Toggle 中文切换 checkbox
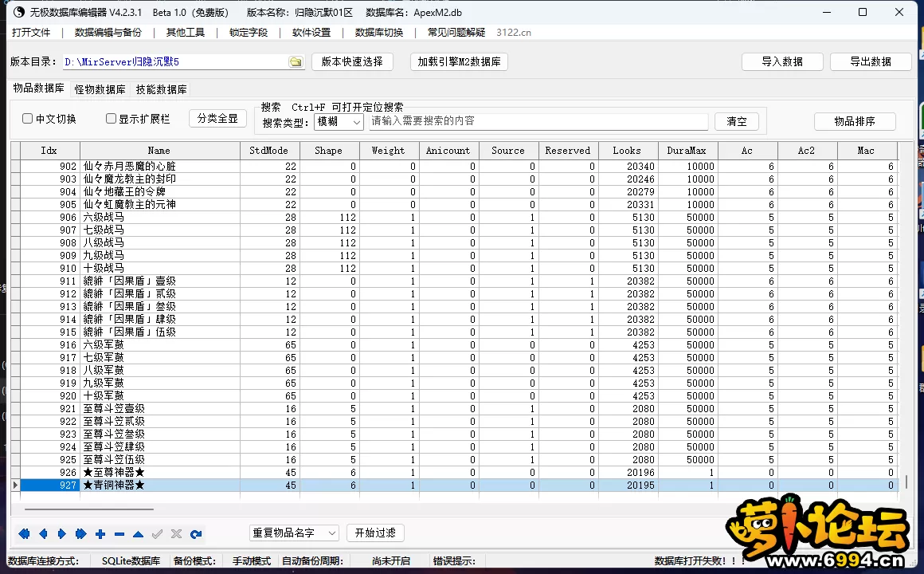This screenshot has width=924, height=574. (x=27, y=119)
